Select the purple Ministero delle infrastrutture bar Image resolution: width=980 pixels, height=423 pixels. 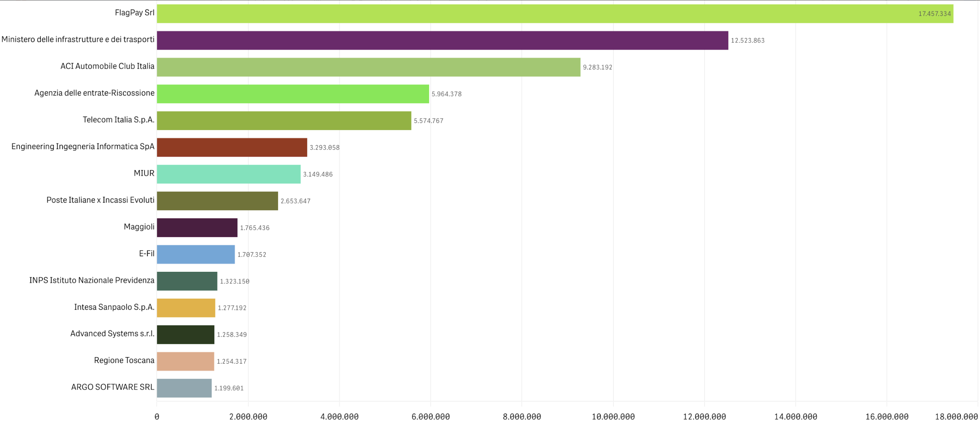tap(442, 41)
